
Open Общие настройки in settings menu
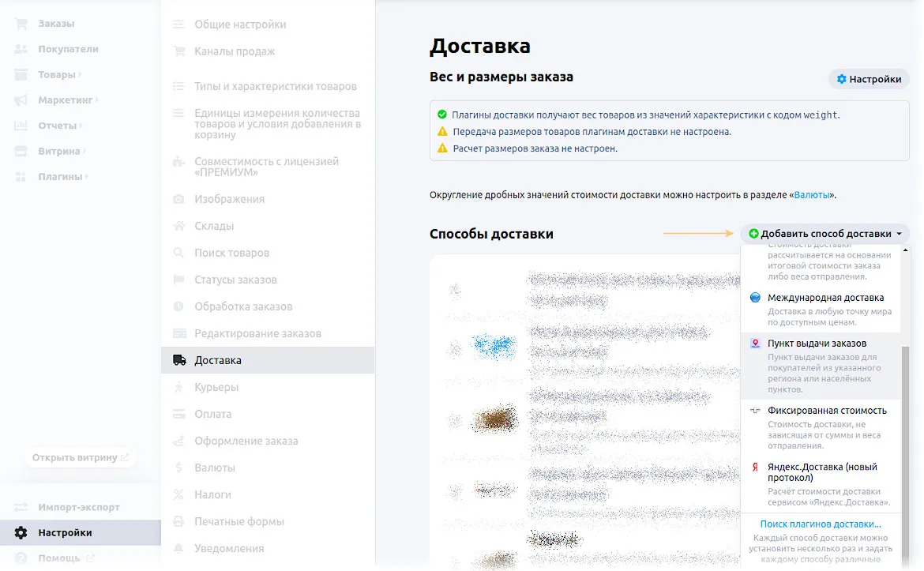point(239,24)
